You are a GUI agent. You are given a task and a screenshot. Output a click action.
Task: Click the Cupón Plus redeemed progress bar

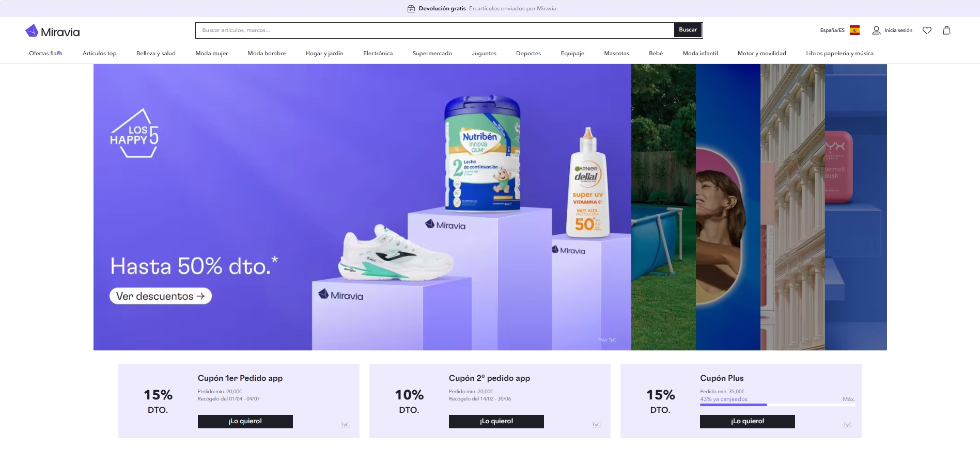coord(777,405)
